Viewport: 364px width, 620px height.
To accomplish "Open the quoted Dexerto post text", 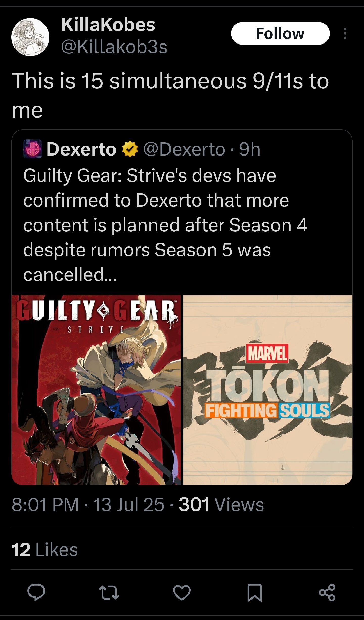I will (x=165, y=225).
